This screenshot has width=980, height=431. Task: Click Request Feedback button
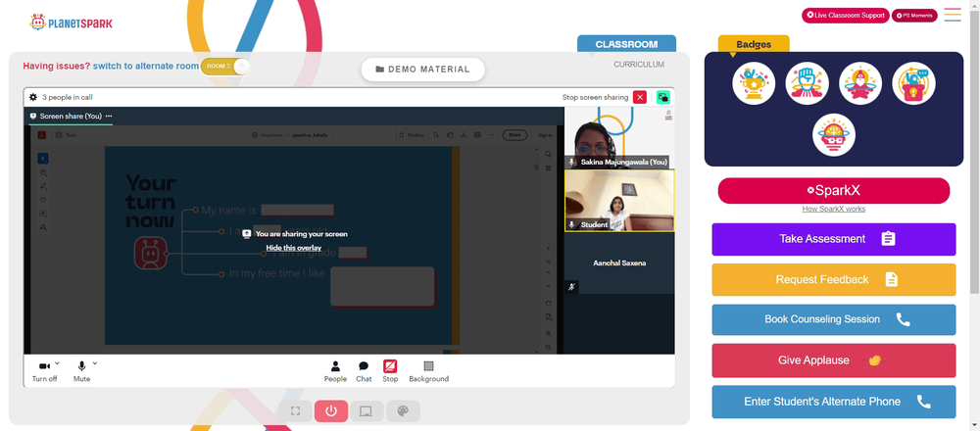[834, 280]
